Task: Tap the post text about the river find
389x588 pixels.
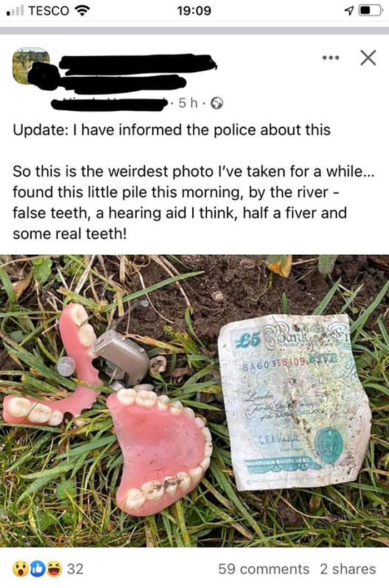Action: [x=193, y=202]
